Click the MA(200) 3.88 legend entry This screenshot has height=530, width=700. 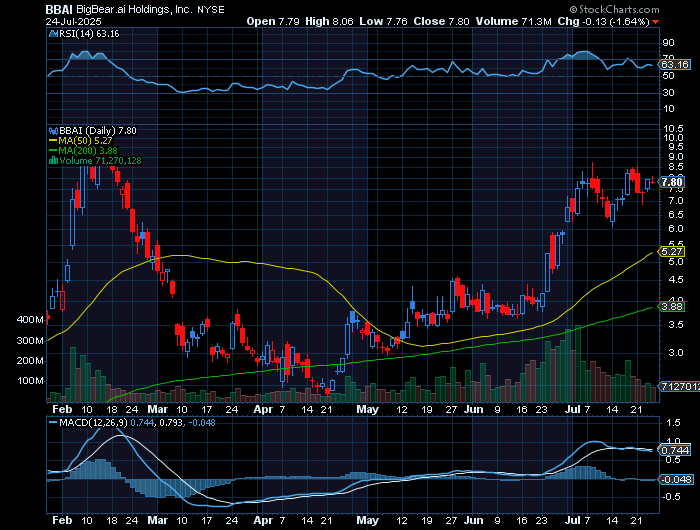pos(83,150)
